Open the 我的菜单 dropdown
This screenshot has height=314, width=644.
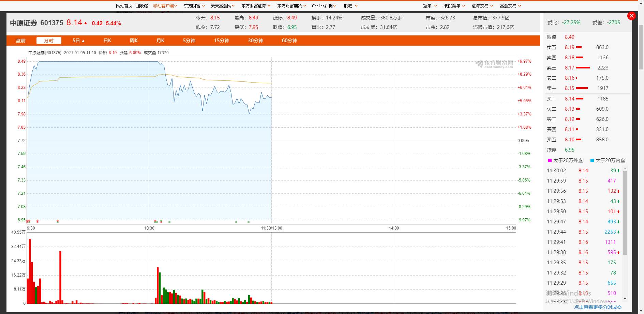point(454,6)
